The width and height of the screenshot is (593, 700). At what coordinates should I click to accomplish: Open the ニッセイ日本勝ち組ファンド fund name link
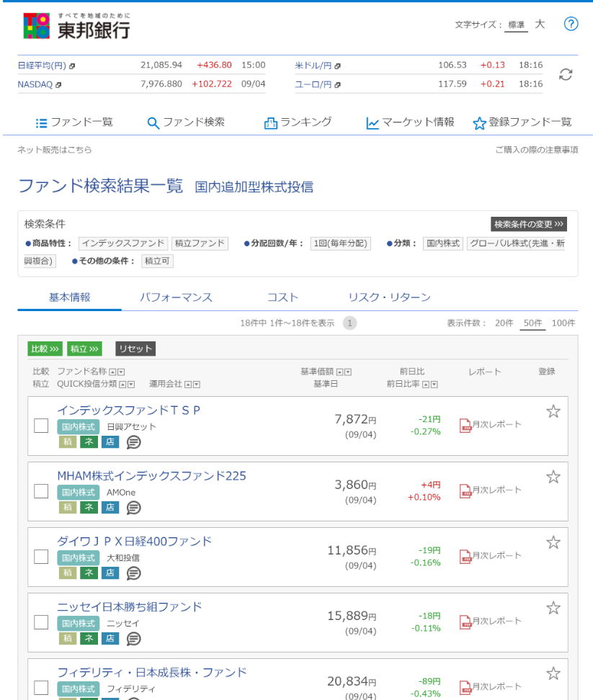[x=130, y=607]
